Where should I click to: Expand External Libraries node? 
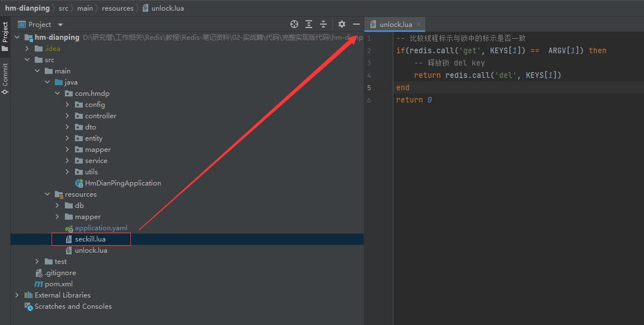click(x=17, y=295)
